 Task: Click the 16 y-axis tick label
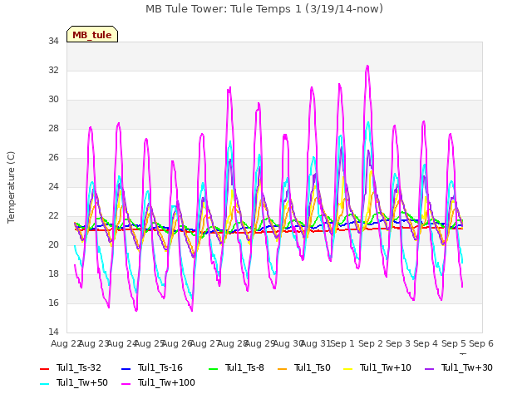click(x=53, y=303)
